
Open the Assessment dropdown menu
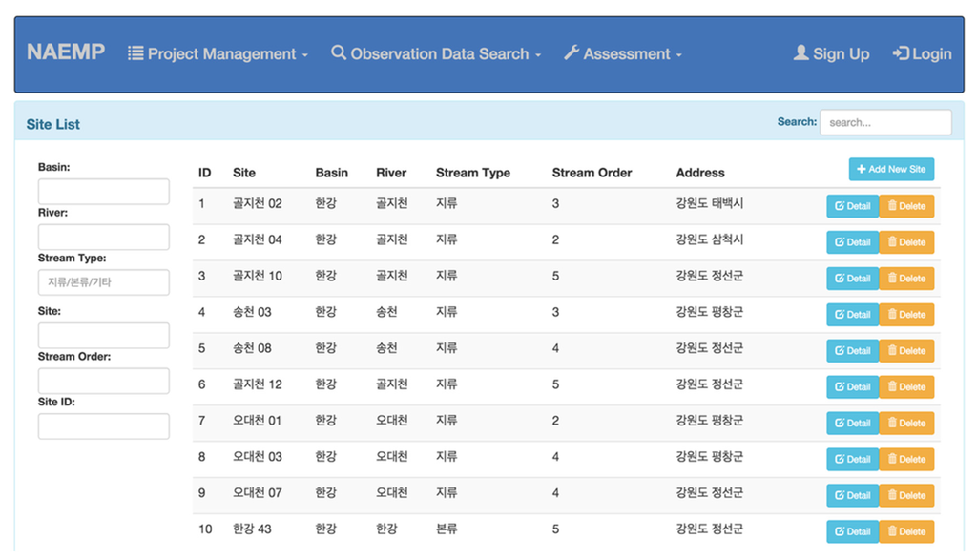pyautogui.click(x=623, y=54)
